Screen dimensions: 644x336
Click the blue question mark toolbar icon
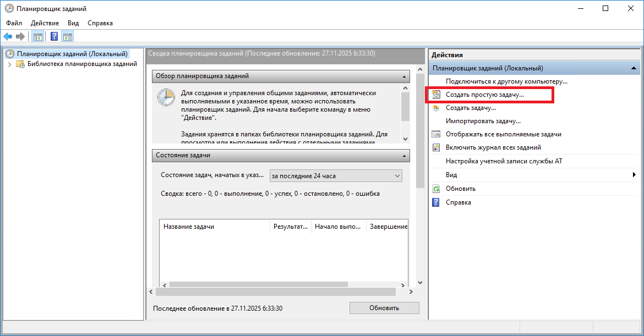click(x=54, y=37)
